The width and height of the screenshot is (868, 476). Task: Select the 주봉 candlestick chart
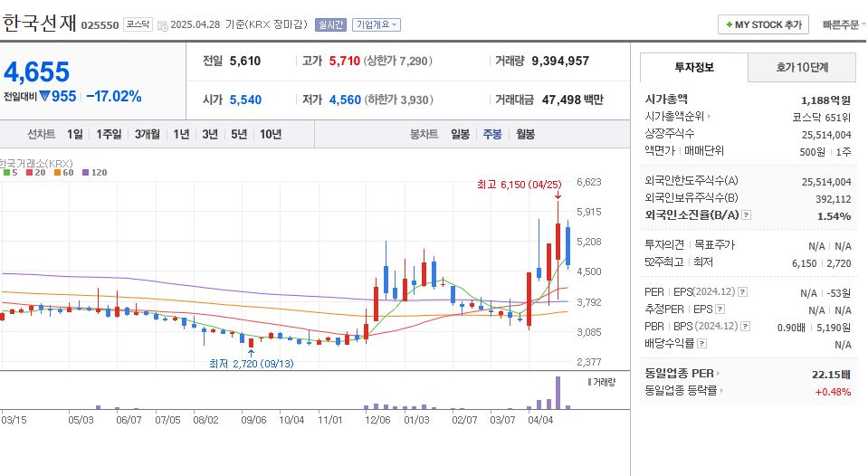pos(492,134)
